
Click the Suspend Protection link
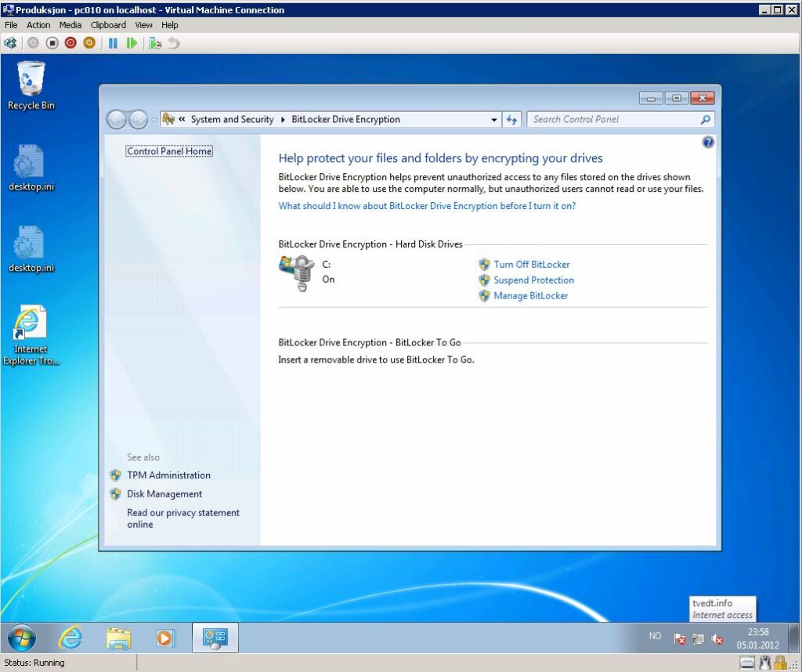533,280
